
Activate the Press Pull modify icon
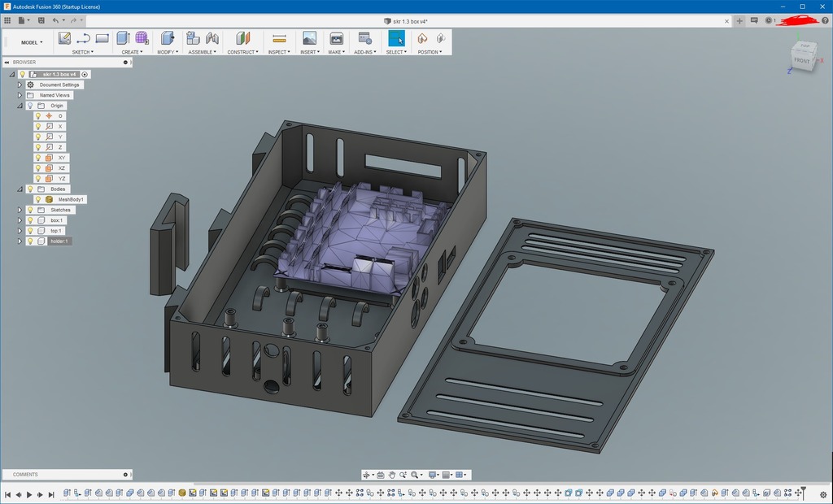[168, 38]
